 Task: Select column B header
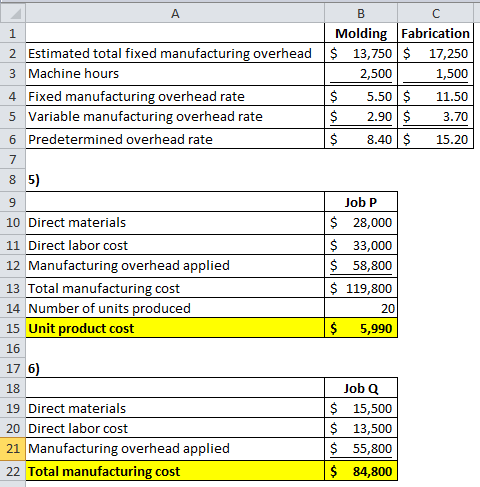361,14
